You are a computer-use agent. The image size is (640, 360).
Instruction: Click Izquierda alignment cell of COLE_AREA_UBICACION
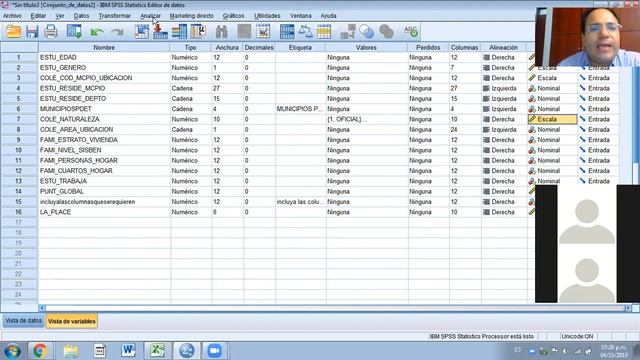(504, 129)
